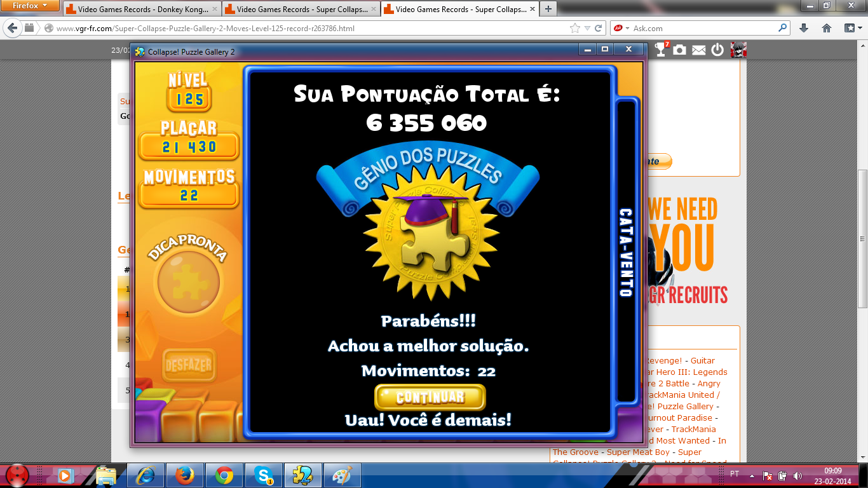Open the envelope messages icon
The image size is (868, 488).
point(699,50)
